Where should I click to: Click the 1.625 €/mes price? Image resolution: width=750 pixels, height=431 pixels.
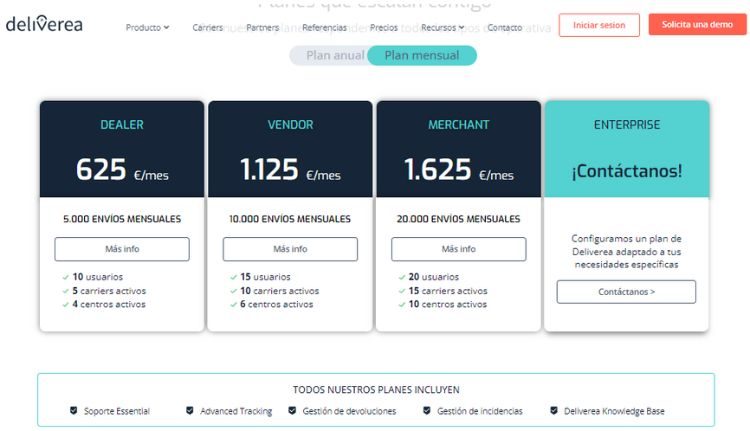point(459,170)
